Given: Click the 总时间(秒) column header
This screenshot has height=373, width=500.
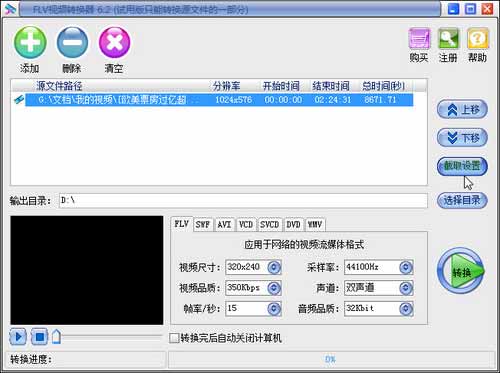Looking at the screenshot, I should coord(383,86).
